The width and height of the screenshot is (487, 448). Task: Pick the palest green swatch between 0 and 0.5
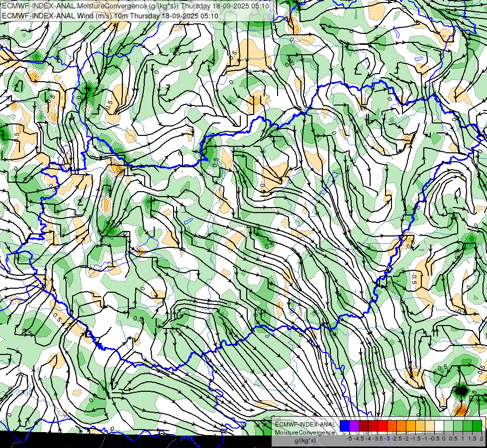(x=449, y=426)
